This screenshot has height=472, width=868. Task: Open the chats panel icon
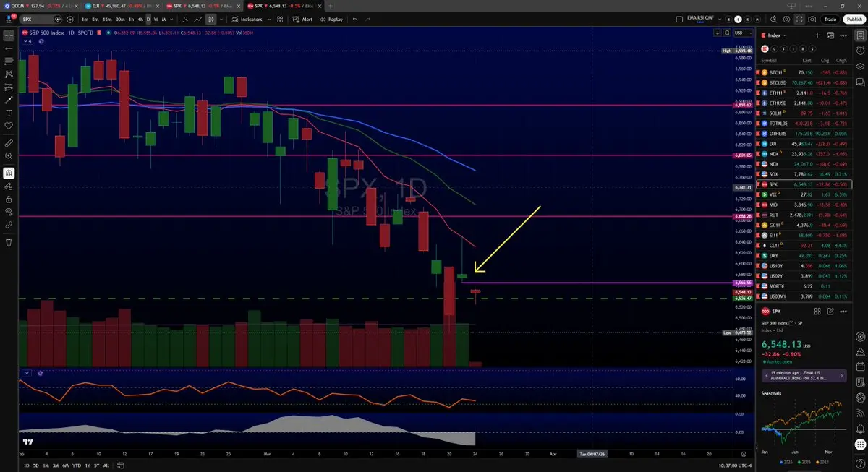point(860,81)
